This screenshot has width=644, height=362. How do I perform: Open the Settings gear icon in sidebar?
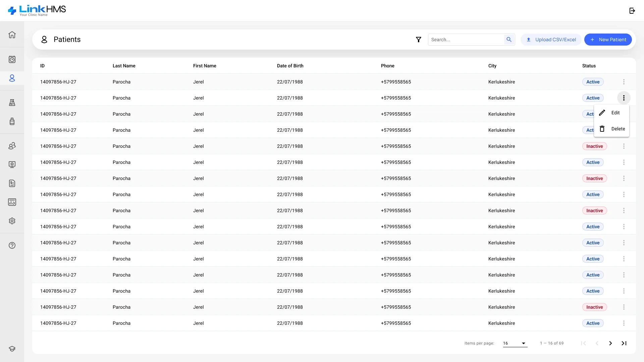click(12, 221)
